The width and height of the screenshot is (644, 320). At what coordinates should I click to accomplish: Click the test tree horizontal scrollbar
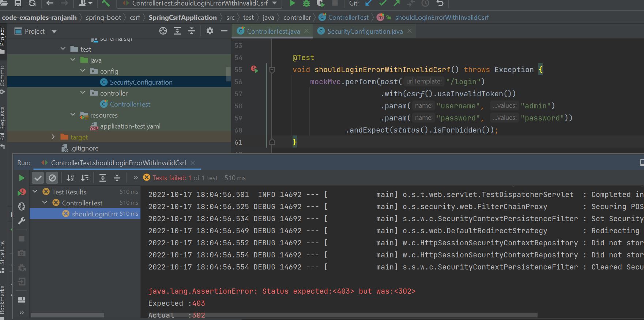click(x=67, y=315)
